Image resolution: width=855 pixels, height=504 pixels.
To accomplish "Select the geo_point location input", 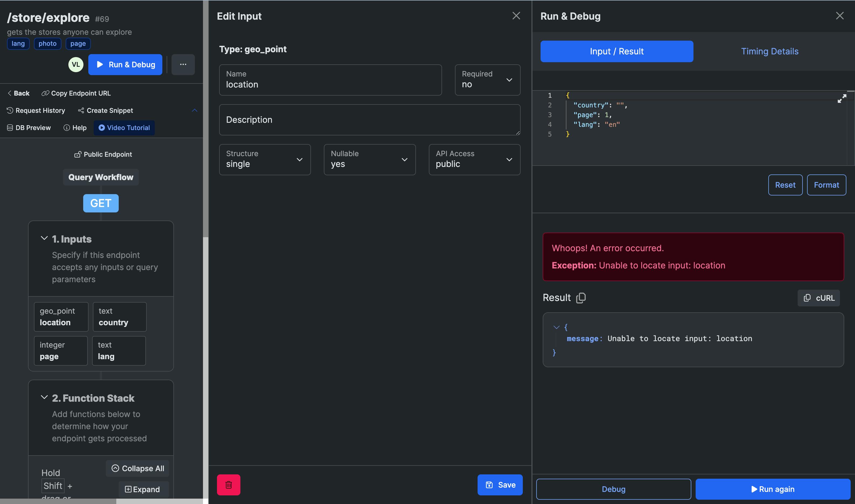I will (61, 317).
